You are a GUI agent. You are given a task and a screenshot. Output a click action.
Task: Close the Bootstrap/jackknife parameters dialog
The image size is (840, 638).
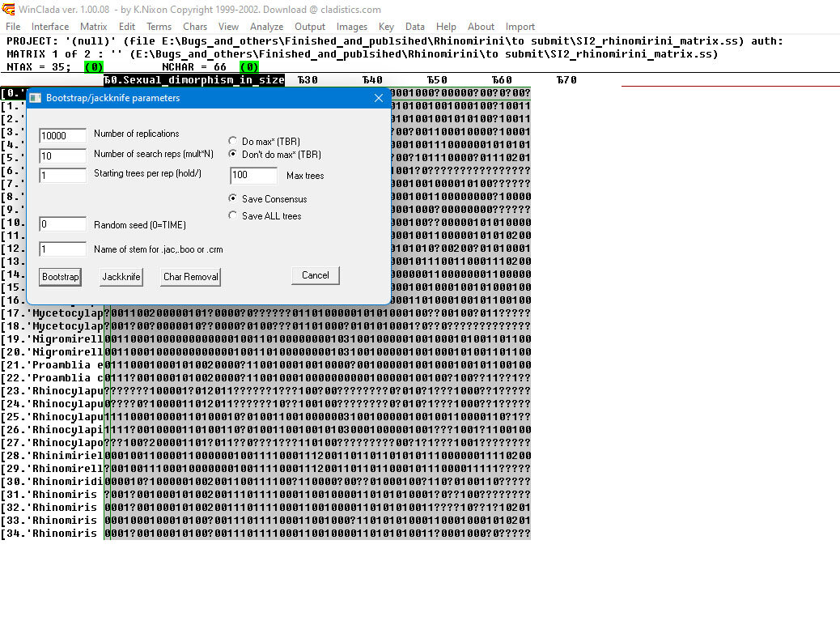379,98
